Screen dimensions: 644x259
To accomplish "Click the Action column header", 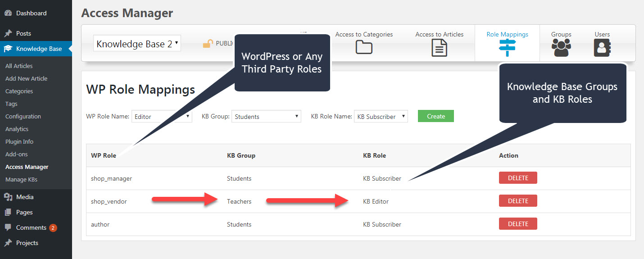I will coord(508,155).
